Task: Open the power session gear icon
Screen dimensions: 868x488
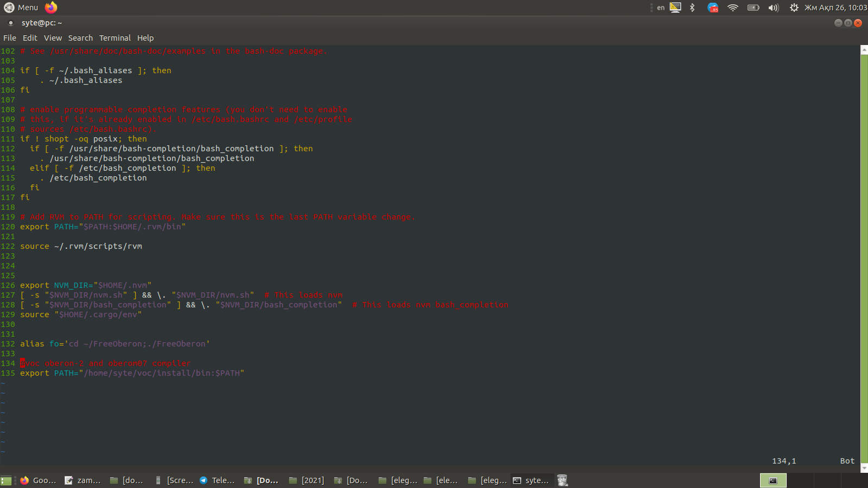Action: tap(794, 8)
